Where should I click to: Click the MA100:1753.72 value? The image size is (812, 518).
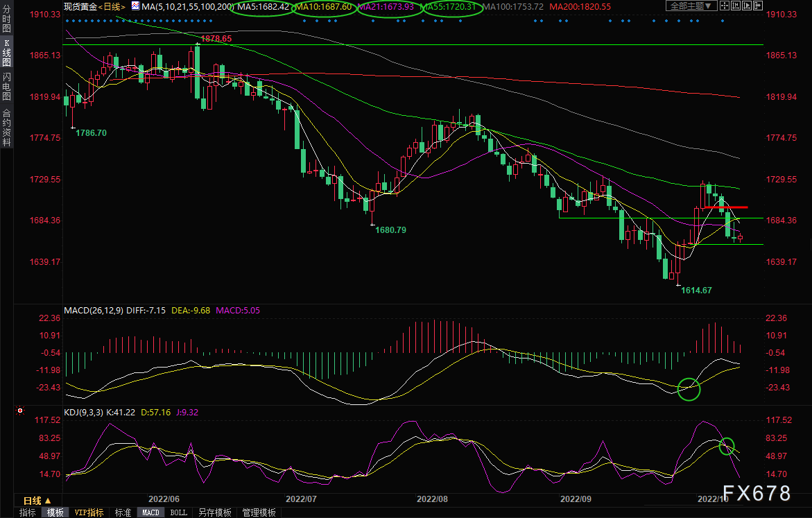coord(513,7)
